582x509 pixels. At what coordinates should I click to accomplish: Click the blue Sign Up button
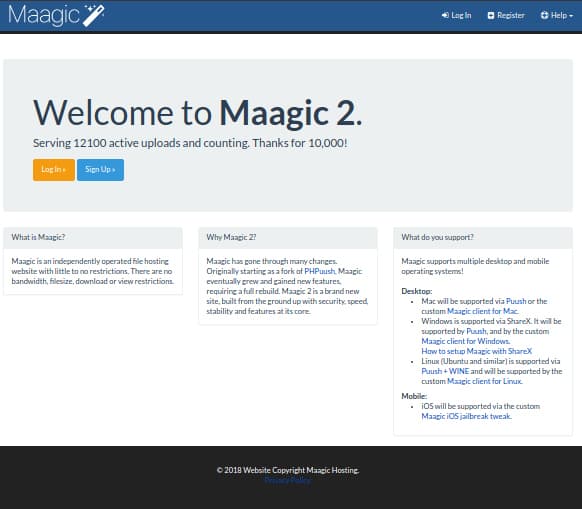[100, 170]
